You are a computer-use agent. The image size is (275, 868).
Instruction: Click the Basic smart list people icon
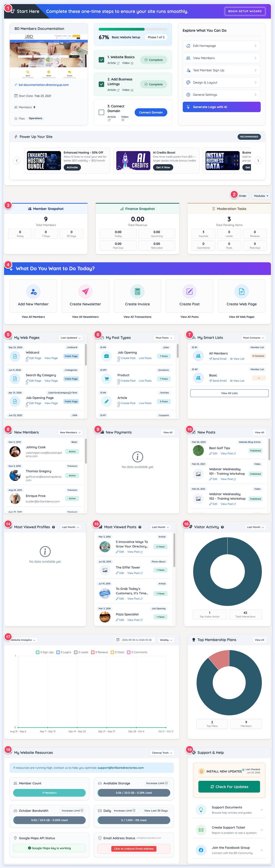(x=198, y=378)
